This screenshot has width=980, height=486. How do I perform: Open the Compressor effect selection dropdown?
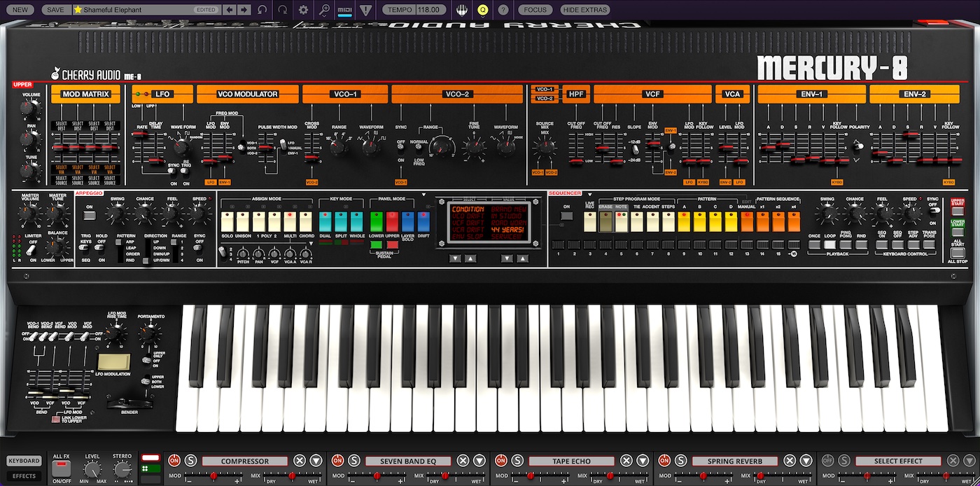(x=315, y=461)
